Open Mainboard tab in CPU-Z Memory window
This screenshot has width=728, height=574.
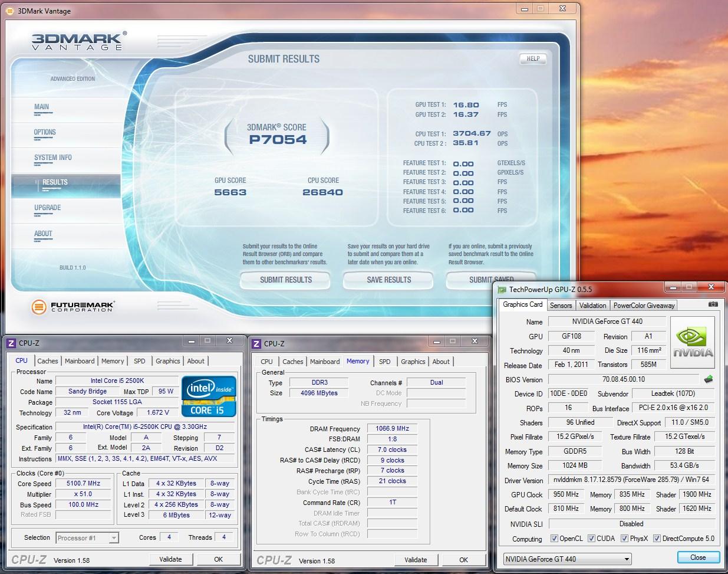[325, 362]
